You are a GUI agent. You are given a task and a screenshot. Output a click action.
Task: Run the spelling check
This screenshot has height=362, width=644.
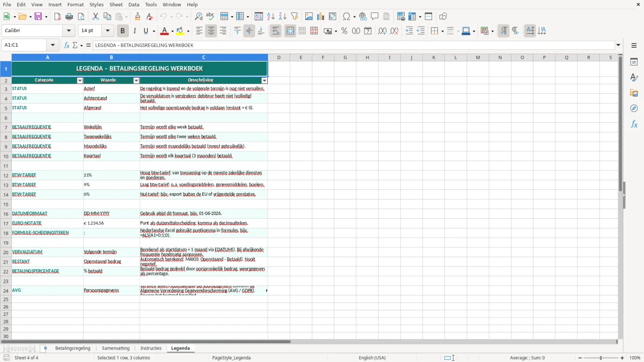coord(210,17)
